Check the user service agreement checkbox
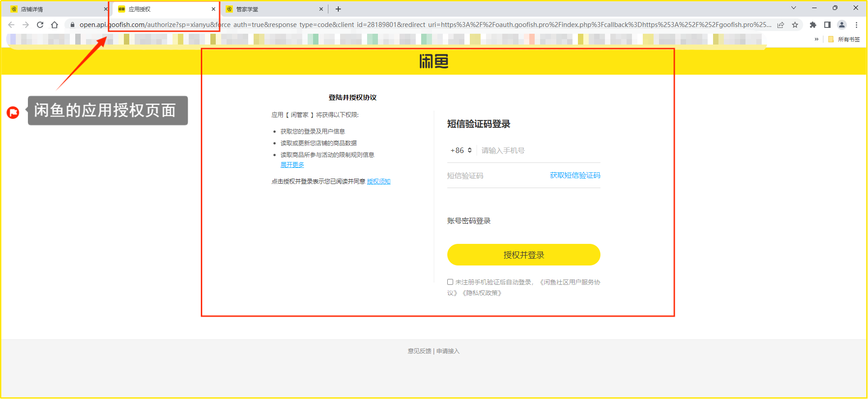 [x=450, y=282]
